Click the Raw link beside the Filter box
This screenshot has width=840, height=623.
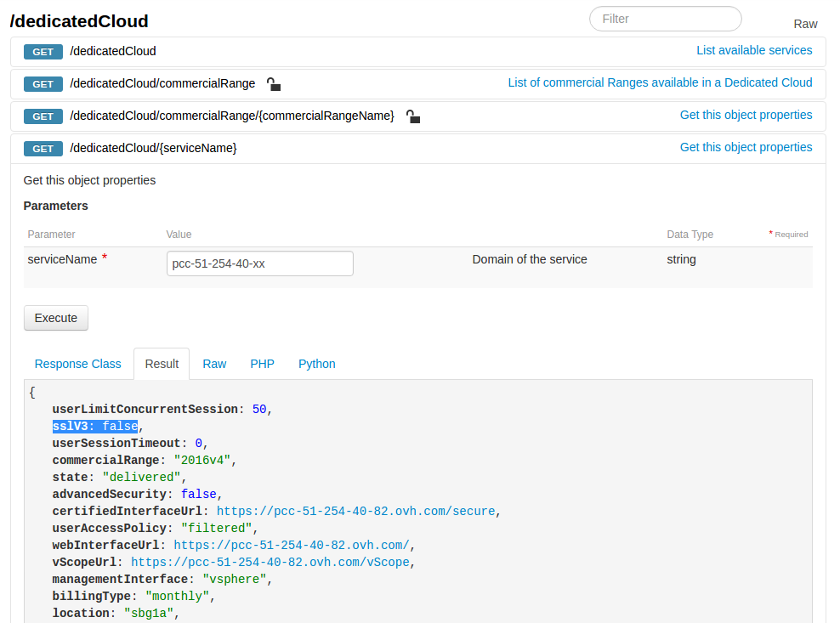804,24
